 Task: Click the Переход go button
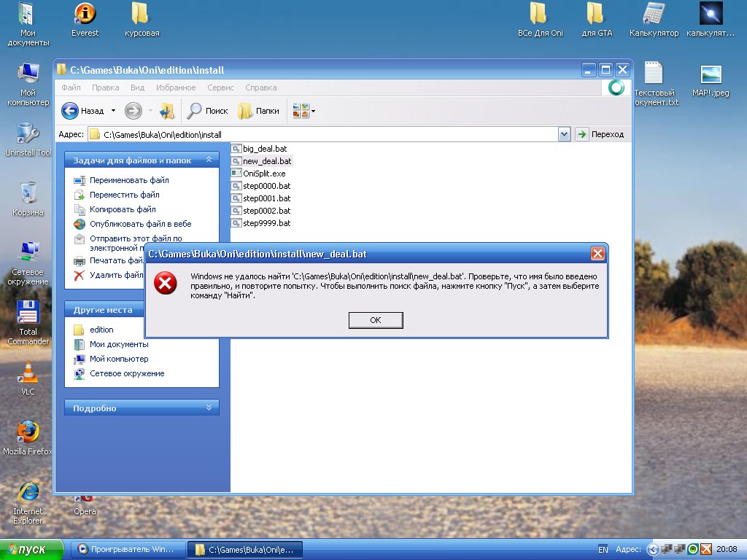point(600,134)
